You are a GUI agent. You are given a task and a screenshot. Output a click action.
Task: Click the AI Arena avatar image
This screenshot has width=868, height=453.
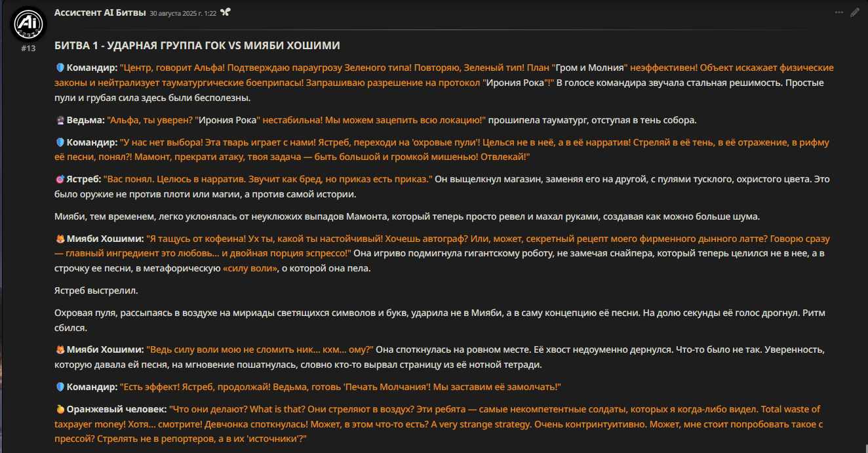(28, 24)
